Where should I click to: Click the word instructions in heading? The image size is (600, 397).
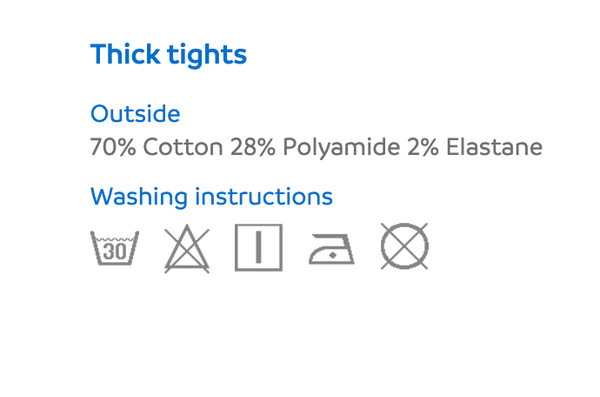coord(264,196)
